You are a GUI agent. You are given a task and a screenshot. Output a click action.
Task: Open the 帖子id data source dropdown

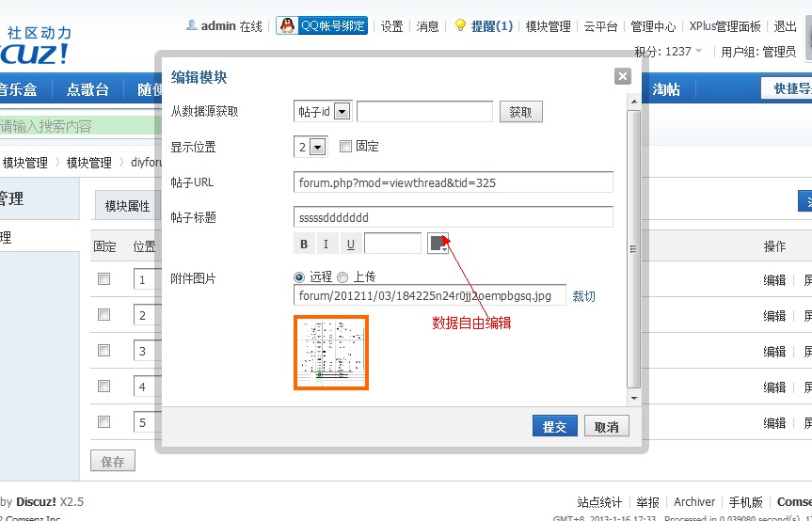[323, 111]
